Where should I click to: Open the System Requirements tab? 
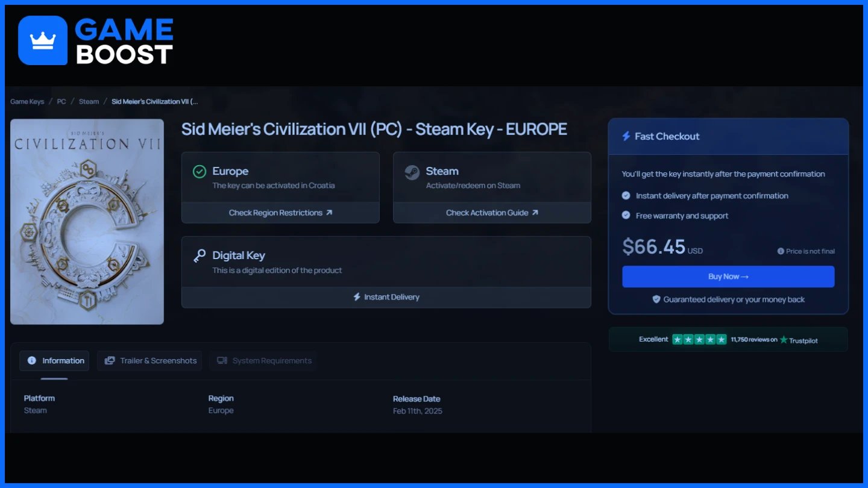click(263, 361)
